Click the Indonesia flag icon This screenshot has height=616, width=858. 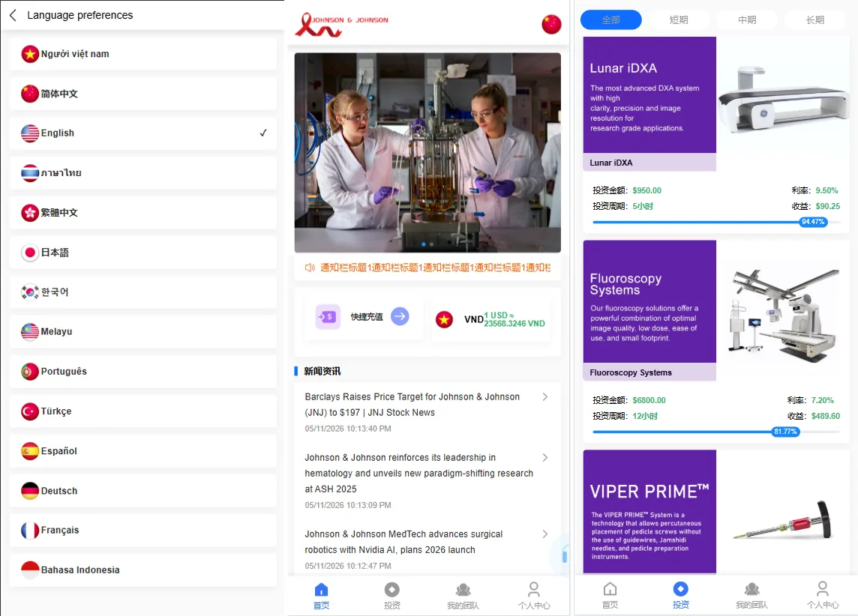pyautogui.click(x=30, y=570)
